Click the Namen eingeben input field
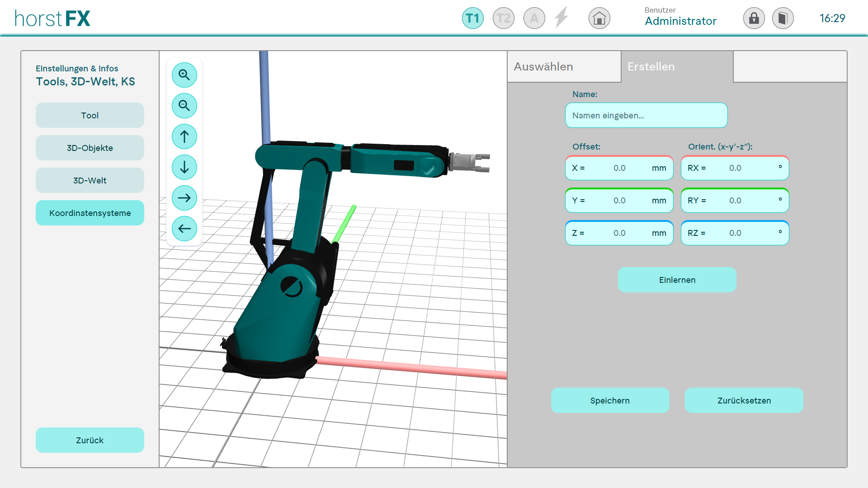The height and width of the screenshot is (488, 868). click(646, 116)
